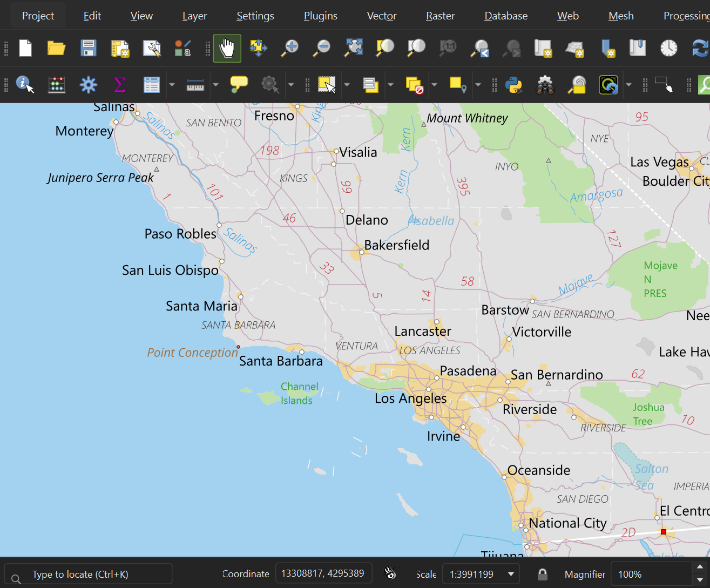Open the Project menu
Screen dimensions: 710x588
click(38, 16)
